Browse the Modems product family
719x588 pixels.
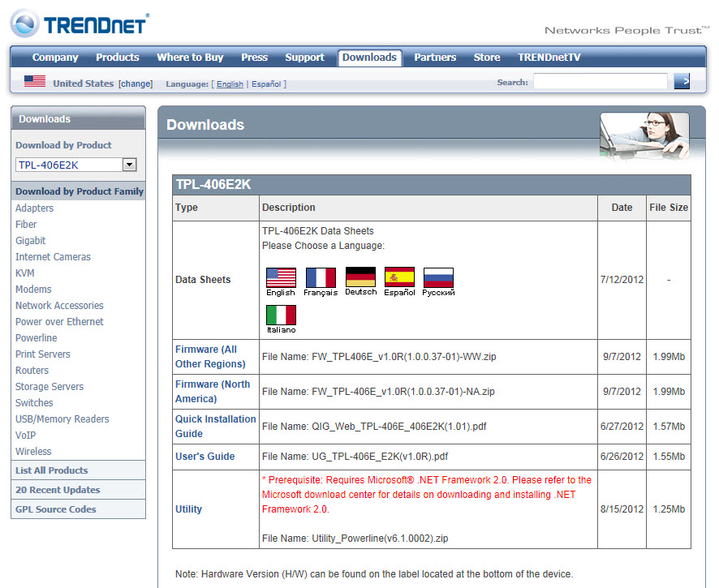(x=33, y=290)
